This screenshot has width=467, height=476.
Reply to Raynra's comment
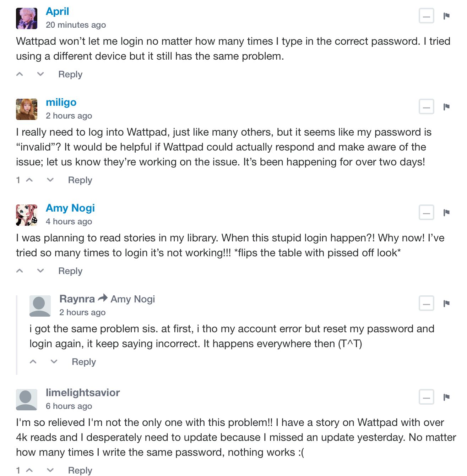84,362
